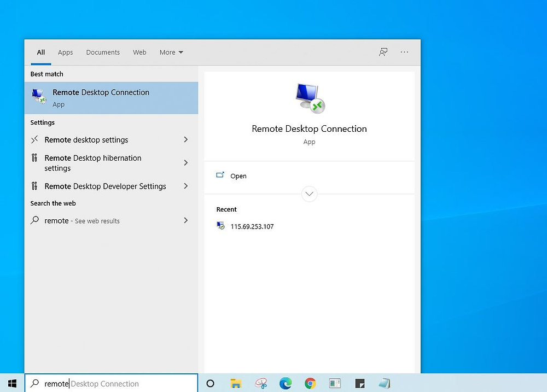Click the Remote Desktop Connection preview title
547x392 pixels.
(x=309, y=128)
